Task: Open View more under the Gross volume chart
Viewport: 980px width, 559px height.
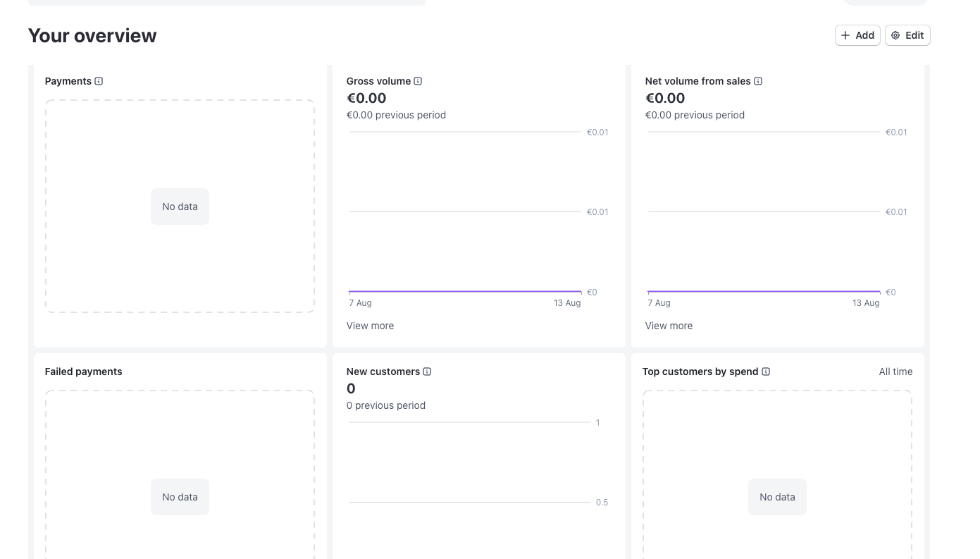Action: pos(370,326)
